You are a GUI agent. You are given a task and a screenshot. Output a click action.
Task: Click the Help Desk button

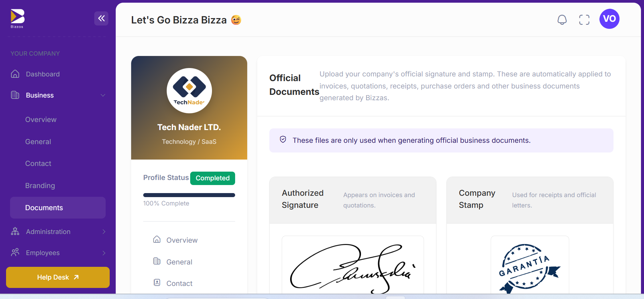58,277
